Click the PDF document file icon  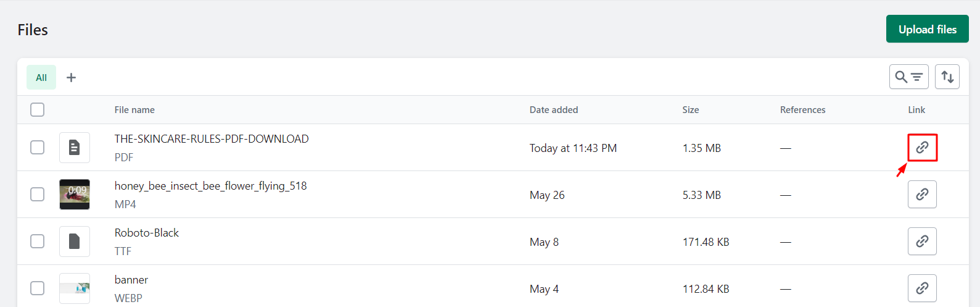(75, 148)
